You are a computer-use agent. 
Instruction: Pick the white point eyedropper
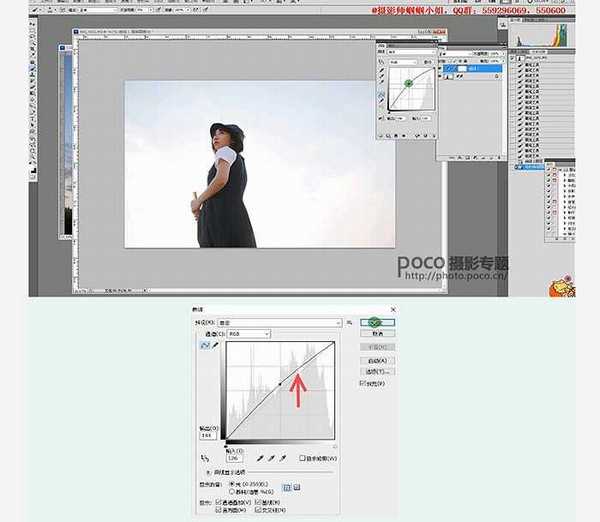tap(282, 458)
